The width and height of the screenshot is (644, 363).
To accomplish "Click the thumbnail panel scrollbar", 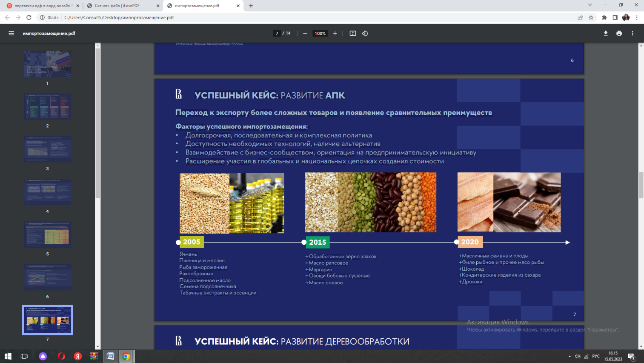I will [97, 123].
